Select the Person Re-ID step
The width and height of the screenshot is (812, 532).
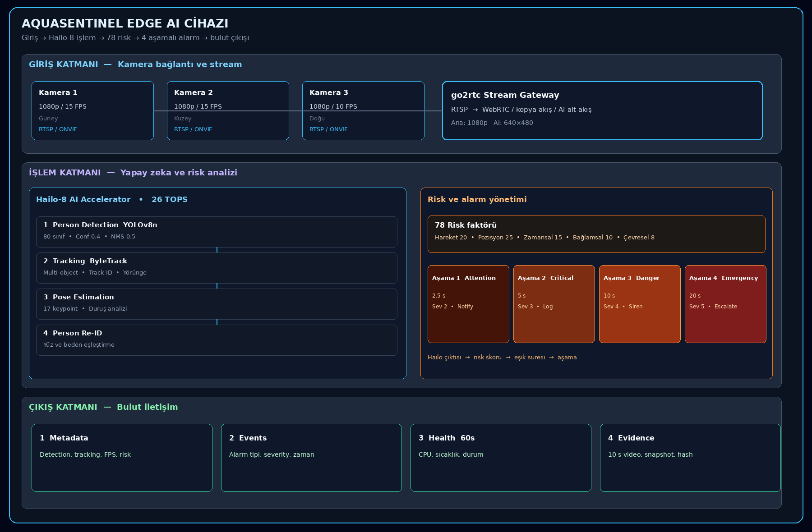pyautogui.click(x=217, y=340)
